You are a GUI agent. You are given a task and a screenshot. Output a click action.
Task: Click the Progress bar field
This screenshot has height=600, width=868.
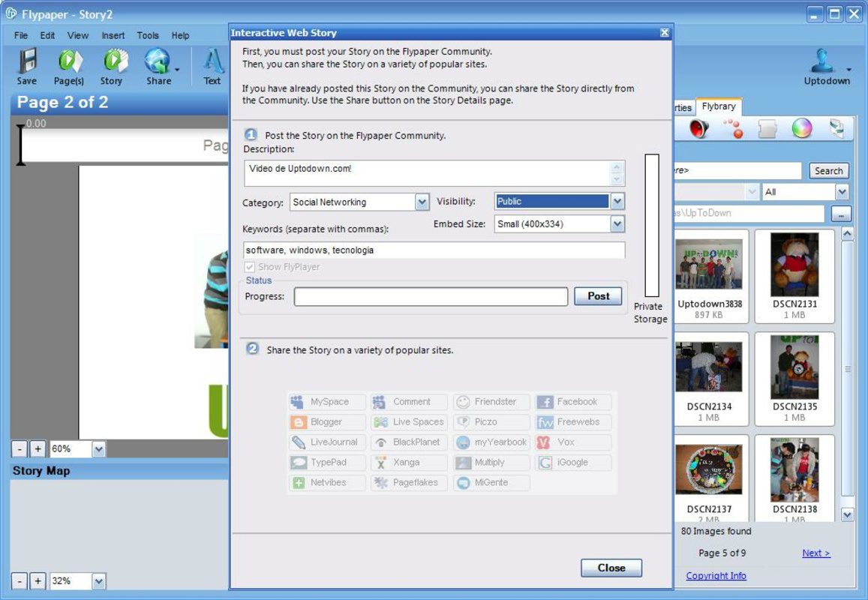coord(431,297)
